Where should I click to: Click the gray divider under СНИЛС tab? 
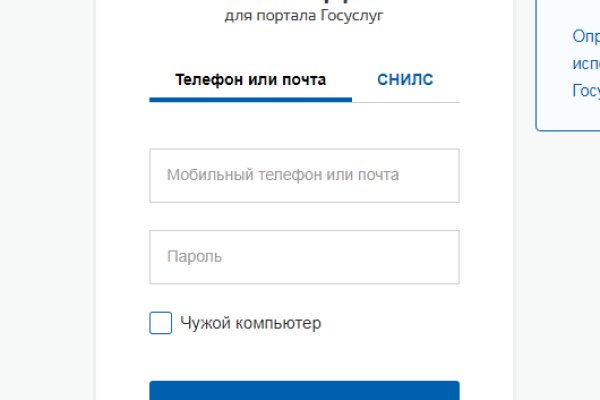click(x=405, y=101)
